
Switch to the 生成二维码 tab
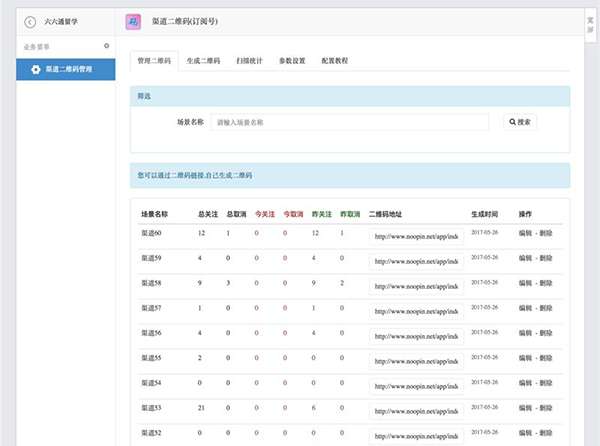[x=204, y=61]
